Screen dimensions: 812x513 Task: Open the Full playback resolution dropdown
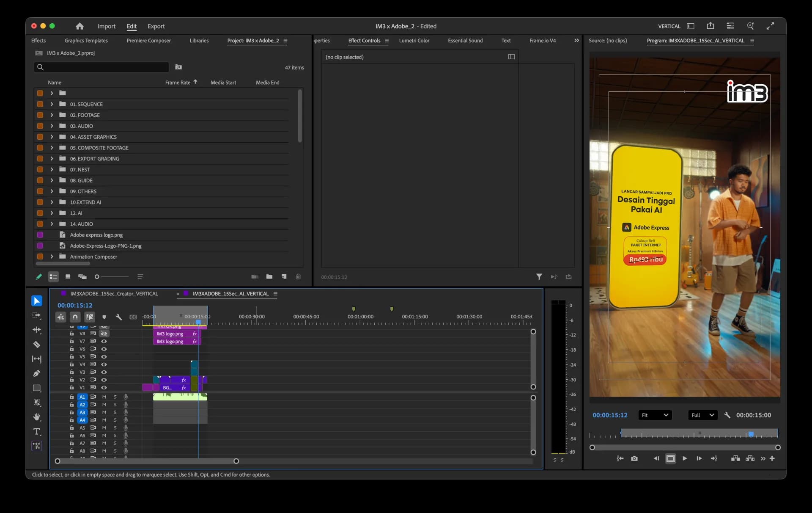pos(702,415)
